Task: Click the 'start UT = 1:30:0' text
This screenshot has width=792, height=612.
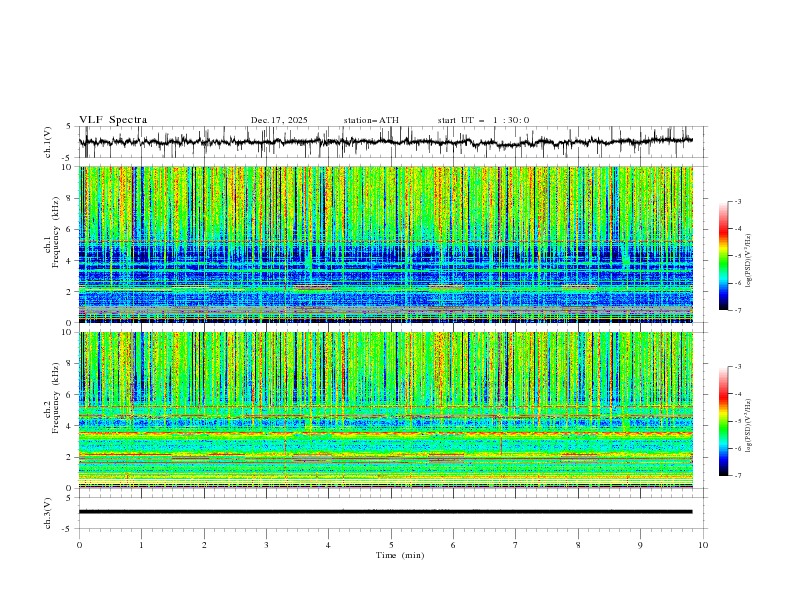Action: tap(483, 120)
